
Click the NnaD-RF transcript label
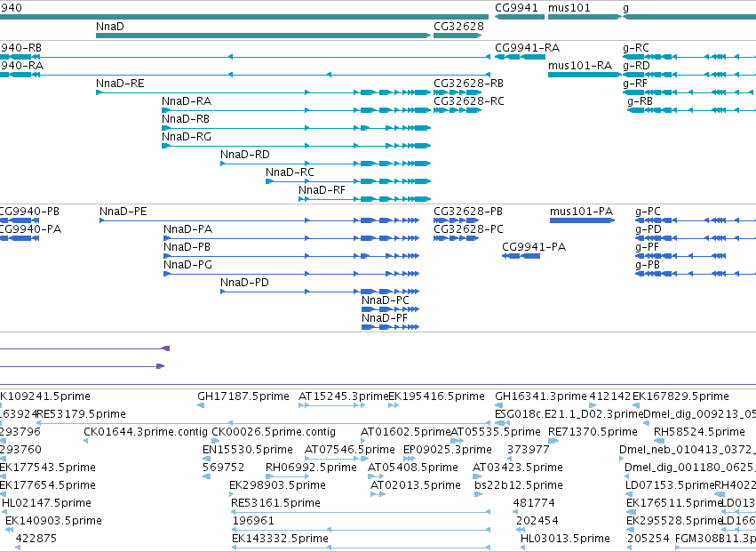(322, 190)
